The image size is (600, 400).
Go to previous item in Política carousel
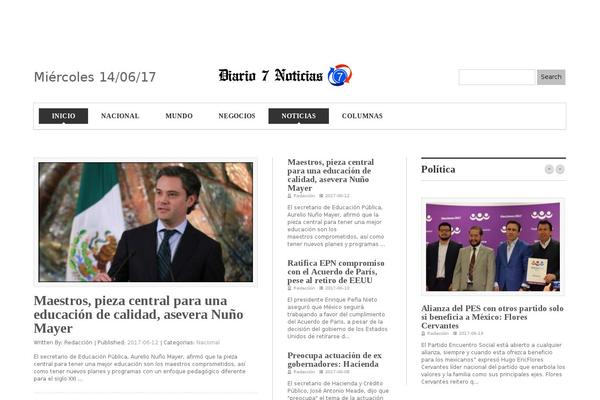tap(549, 169)
